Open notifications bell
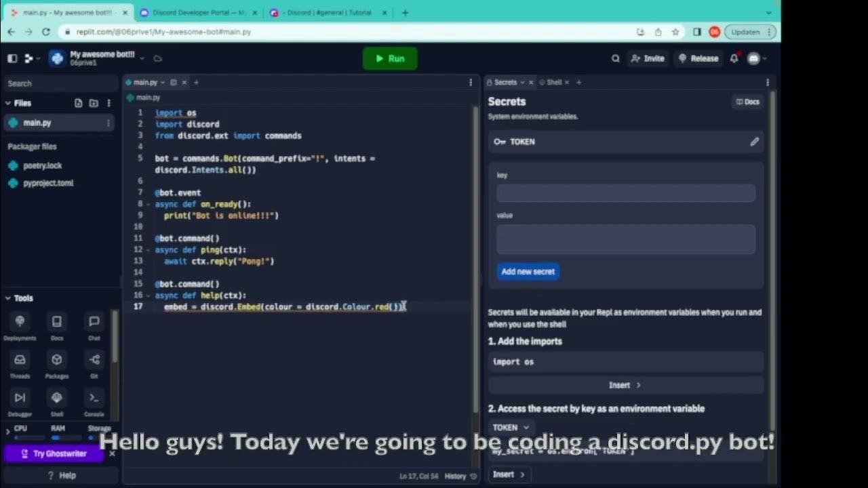The image size is (868, 488). [734, 58]
